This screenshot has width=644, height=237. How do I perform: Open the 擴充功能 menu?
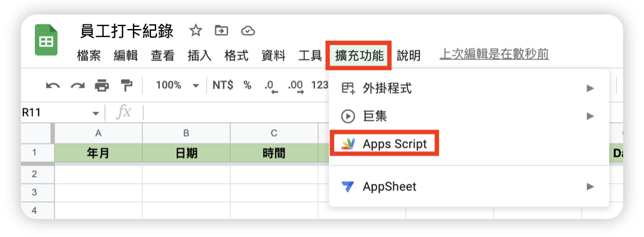[x=359, y=56]
